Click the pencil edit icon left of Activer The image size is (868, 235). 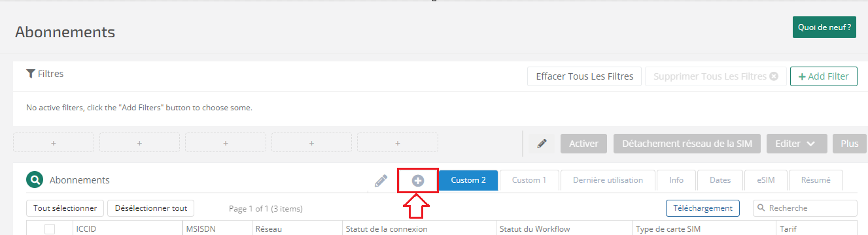542,144
